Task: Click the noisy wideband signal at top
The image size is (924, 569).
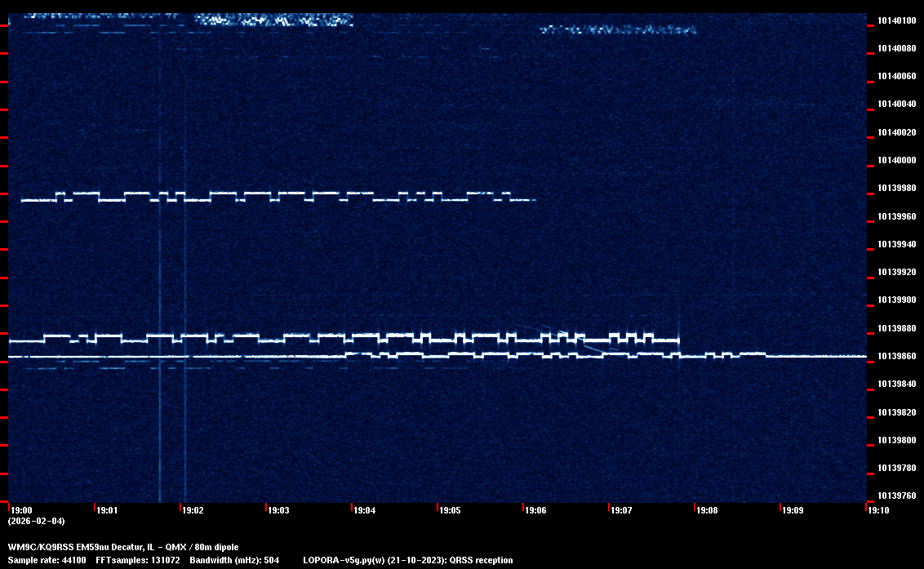Action: pos(273,20)
